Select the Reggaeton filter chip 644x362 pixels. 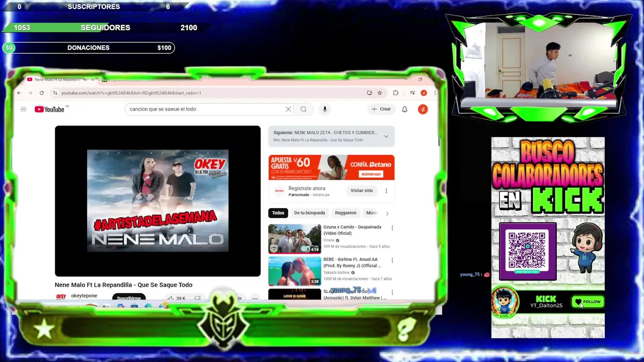(346, 213)
